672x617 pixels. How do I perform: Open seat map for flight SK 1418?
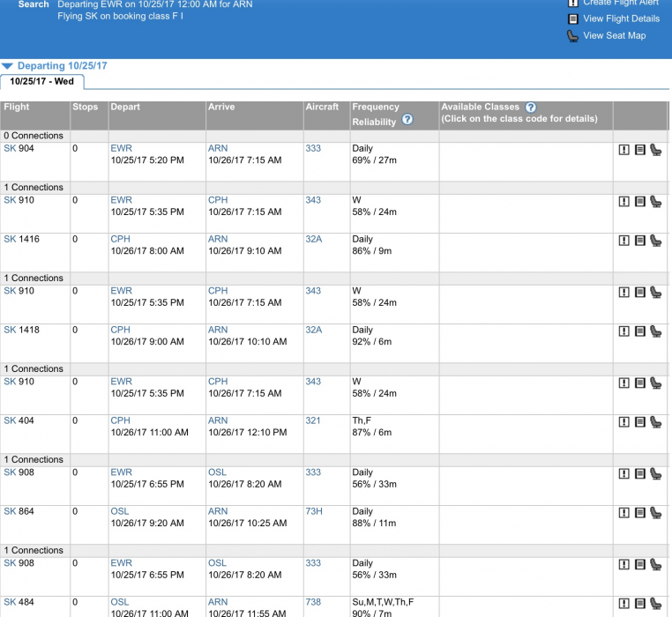click(655, 331)
